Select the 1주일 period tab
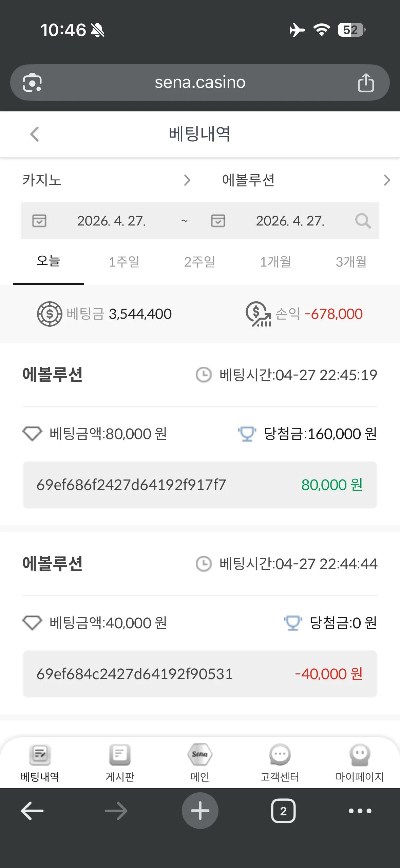Viewport: 400px width, 868px height. click(x=124, y=262)
